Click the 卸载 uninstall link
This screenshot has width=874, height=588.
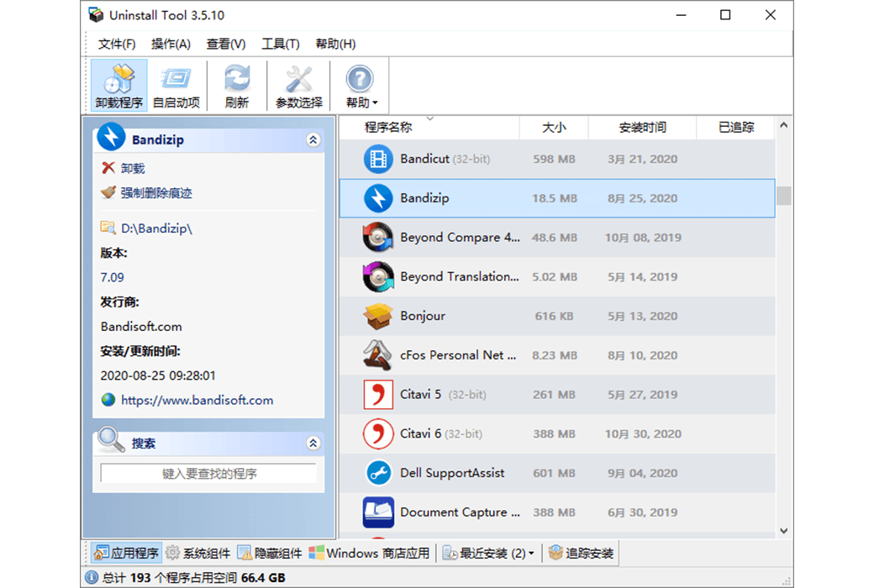pyautogui.click(x=133, y=168)
